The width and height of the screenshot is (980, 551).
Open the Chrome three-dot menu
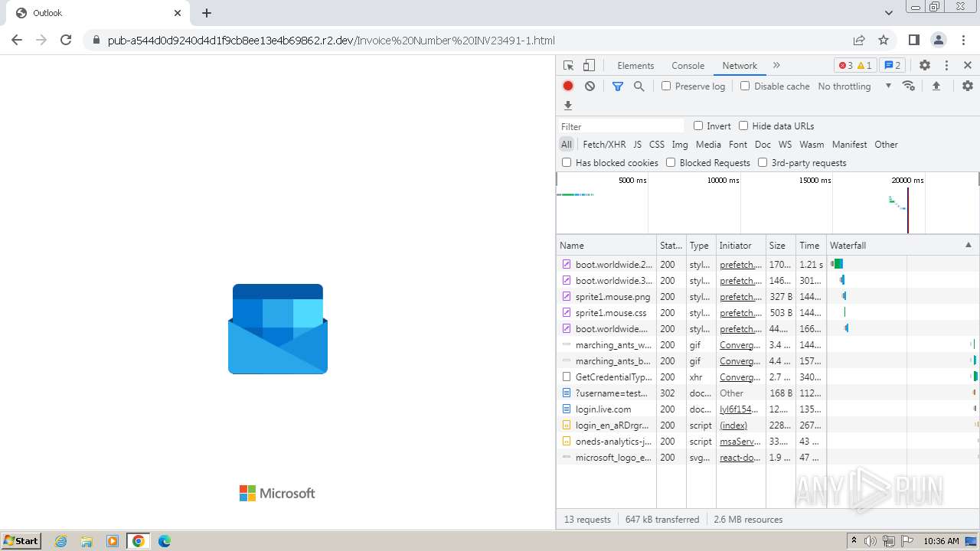point(962,40)
